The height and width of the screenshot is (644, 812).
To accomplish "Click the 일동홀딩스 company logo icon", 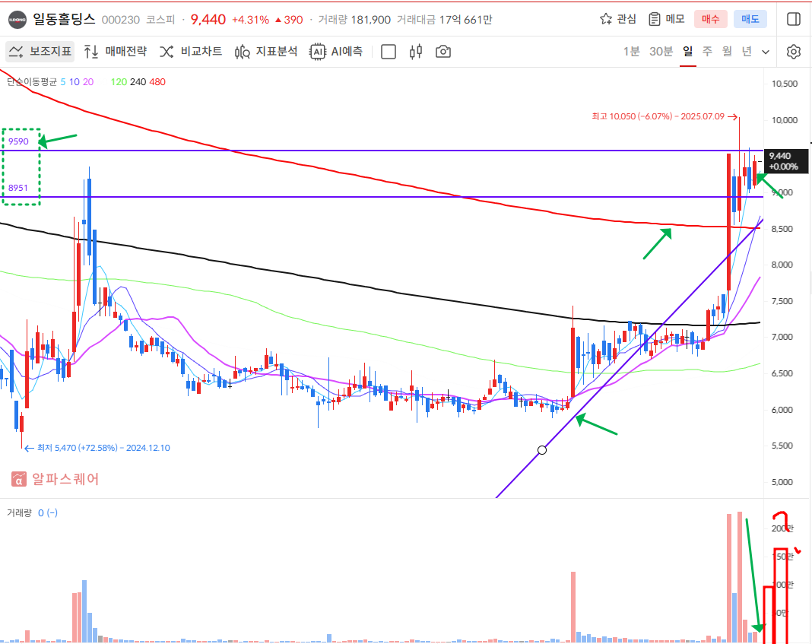I will tap(17, 20).
